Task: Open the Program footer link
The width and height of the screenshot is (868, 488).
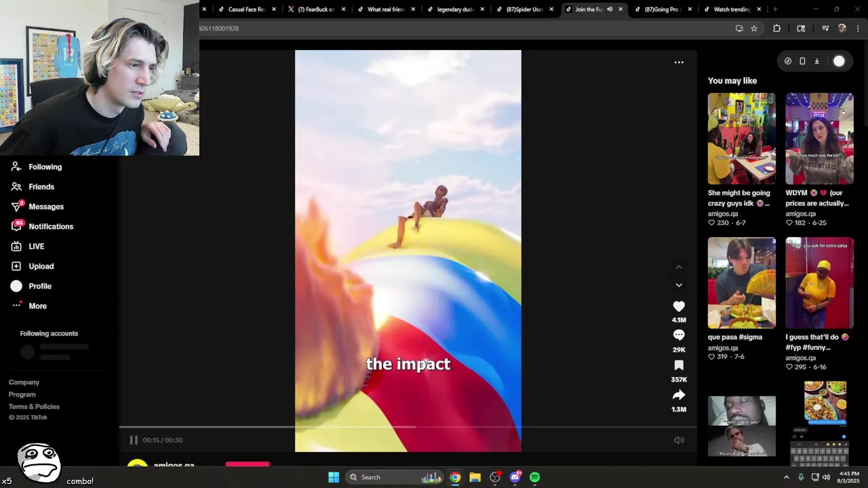Action: 22,394
